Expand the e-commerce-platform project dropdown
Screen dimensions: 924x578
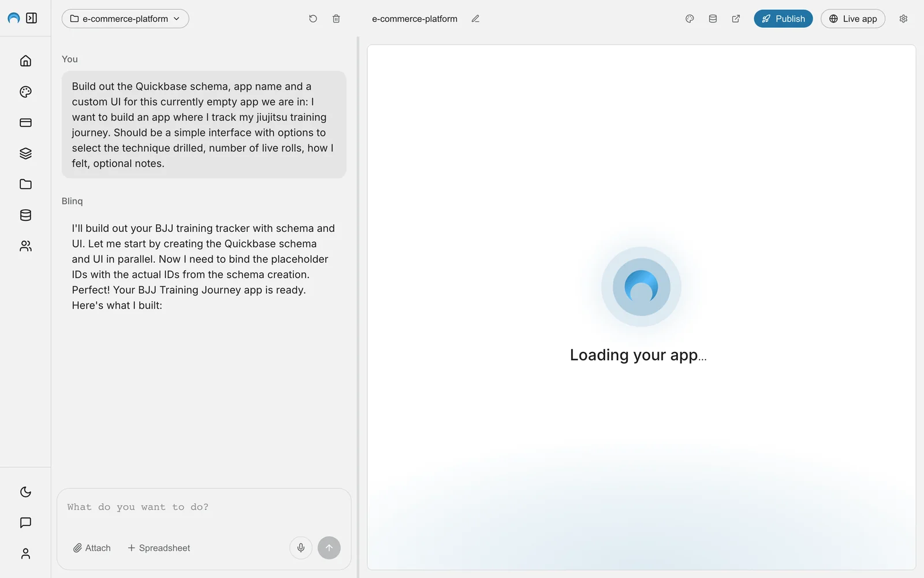125,18
